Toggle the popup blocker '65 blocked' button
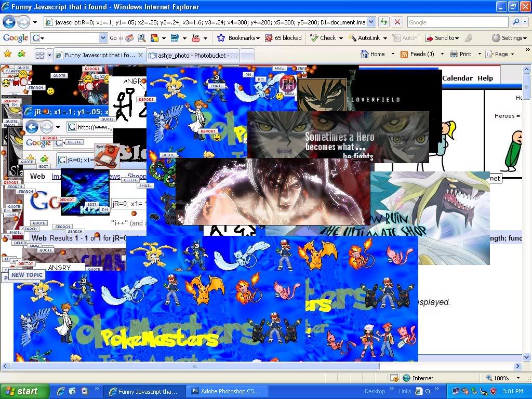 283,38
